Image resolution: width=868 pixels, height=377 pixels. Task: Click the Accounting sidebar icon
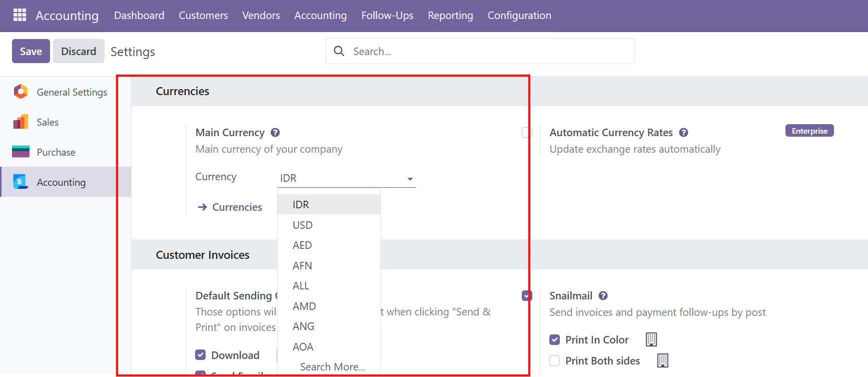[x=21, y=182]
